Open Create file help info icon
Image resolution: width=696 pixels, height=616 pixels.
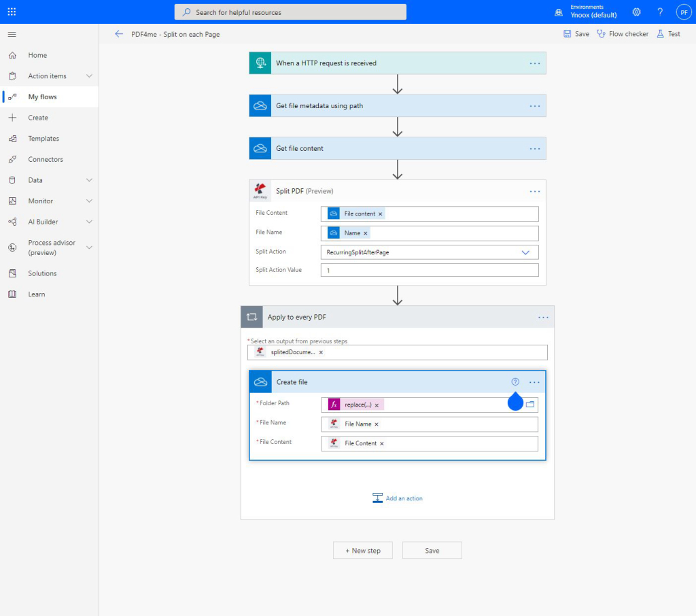(x=515, y=382)
